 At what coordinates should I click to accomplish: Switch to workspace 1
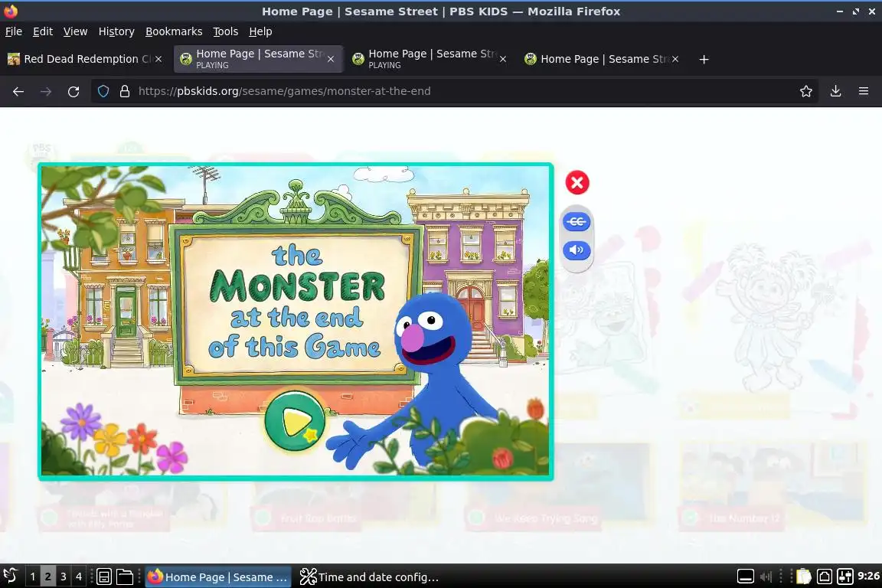click(33, 577)
